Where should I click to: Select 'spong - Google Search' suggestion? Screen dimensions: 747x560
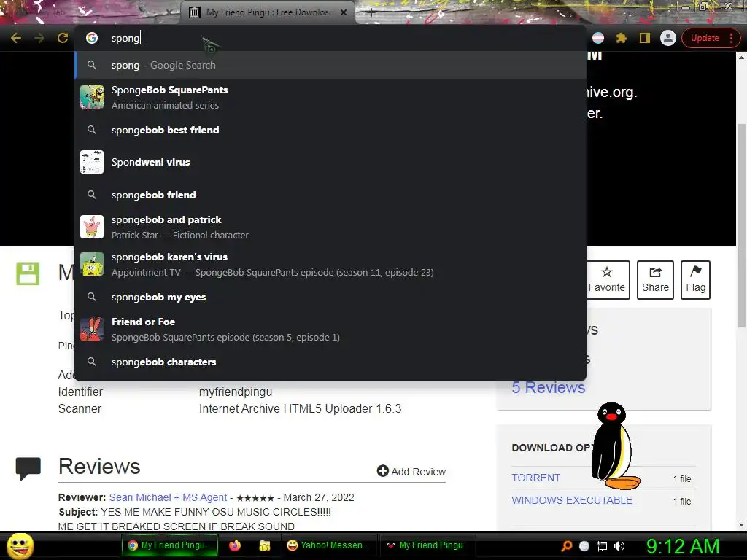330,65
